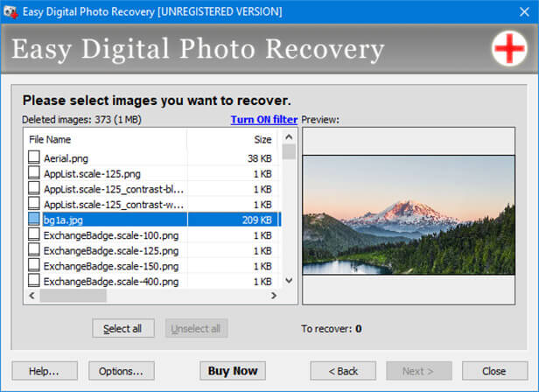Sort by the Size column header
This screenshot has width=539, height=392.
pyautogui.click(x=234, y=140)
